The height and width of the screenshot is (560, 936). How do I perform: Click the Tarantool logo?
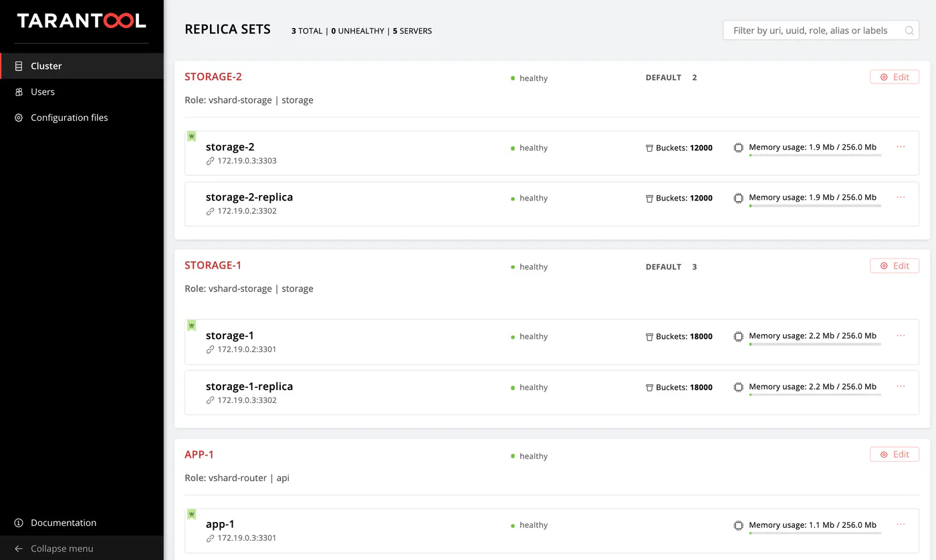tap(82, 21)
